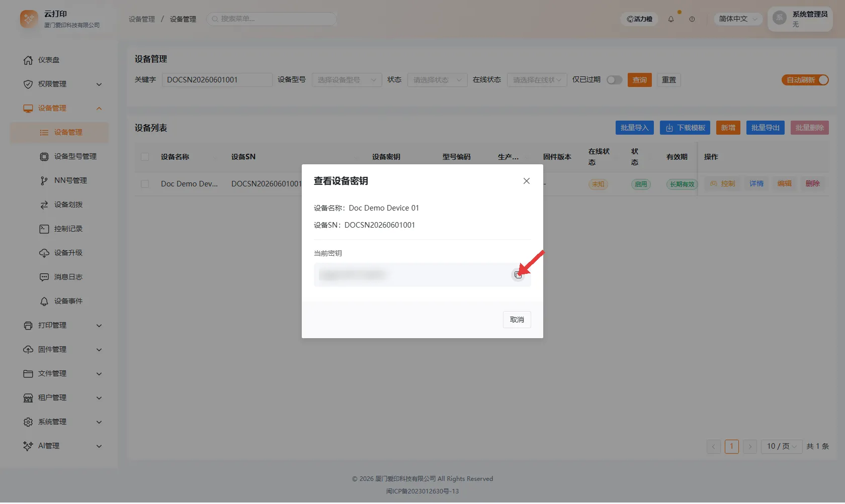Image resolution: width=845 pixels, height=504 pixels.
Task: Copy the current device key
Action: tap(518, 275)
